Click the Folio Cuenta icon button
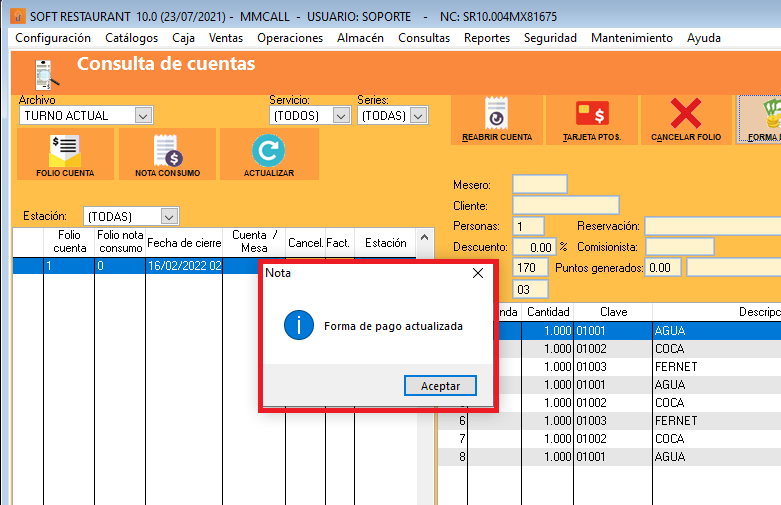 point(64,150)
